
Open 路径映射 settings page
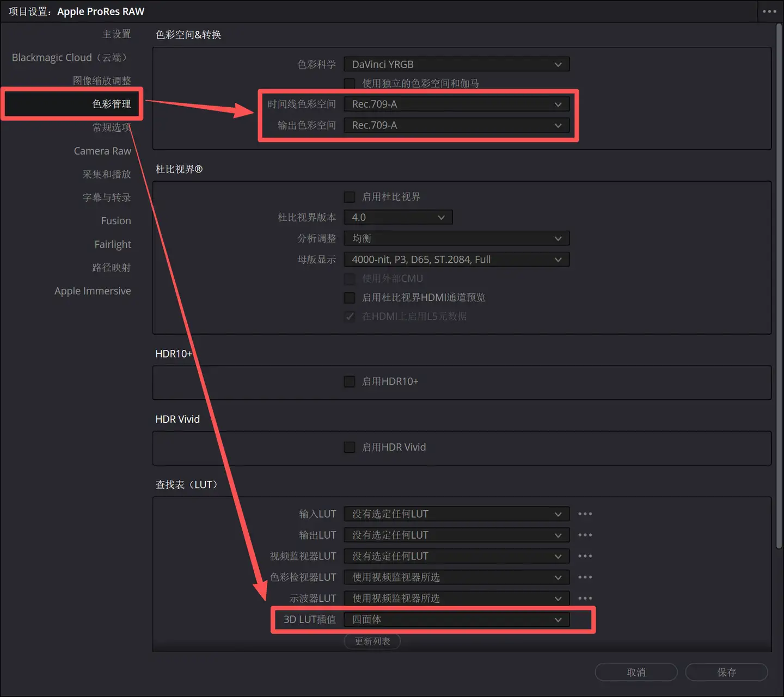pos(112,268)
